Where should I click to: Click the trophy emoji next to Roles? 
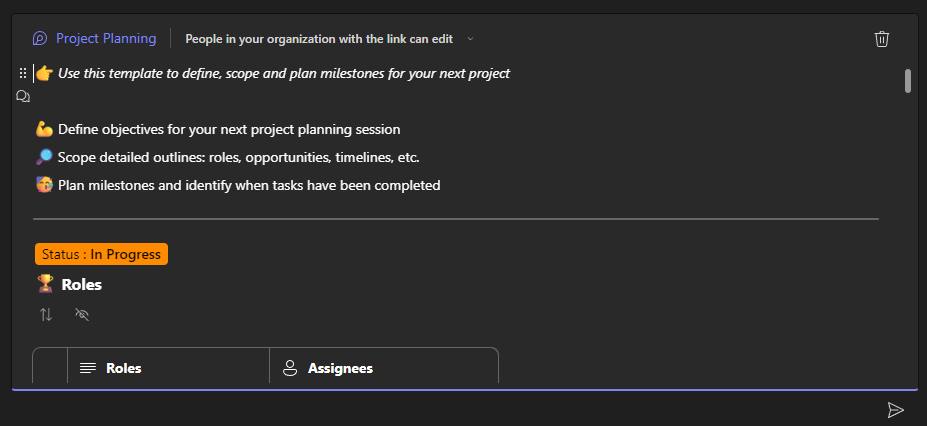(45, 284)
